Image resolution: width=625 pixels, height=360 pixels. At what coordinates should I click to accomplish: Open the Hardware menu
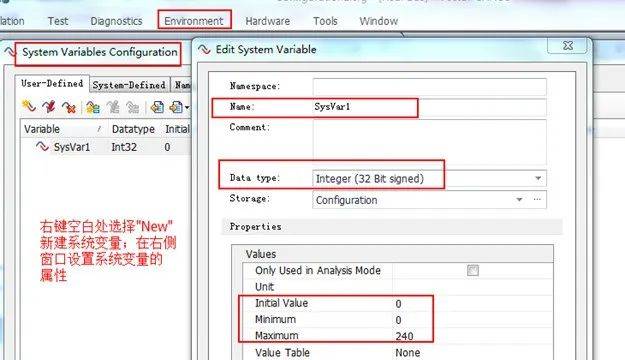click(x=267, y=21)
